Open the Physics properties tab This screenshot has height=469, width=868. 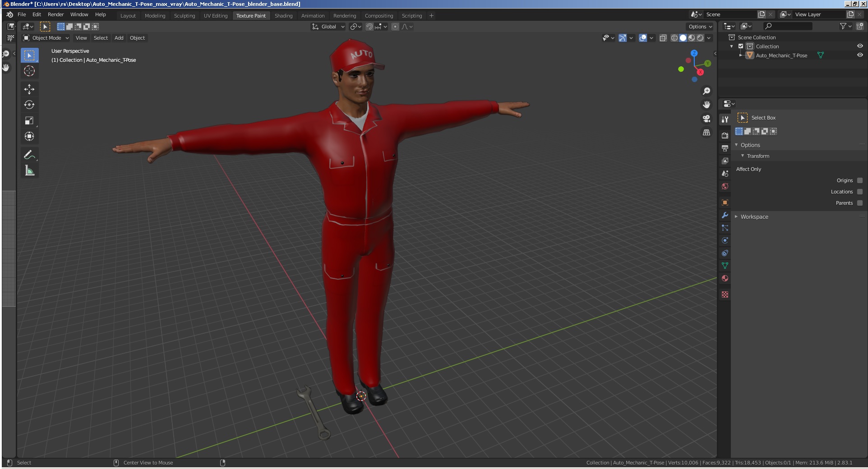coord(725,240)
